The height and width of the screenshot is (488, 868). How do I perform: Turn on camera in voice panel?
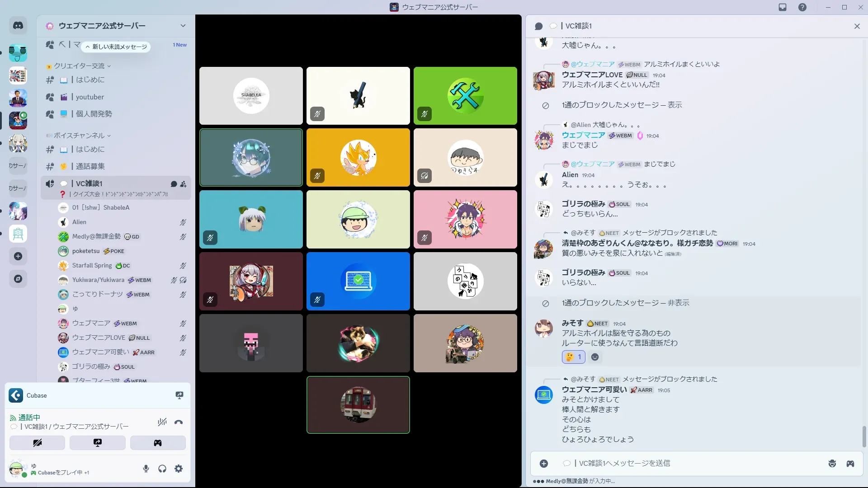(x=37, y=443)
